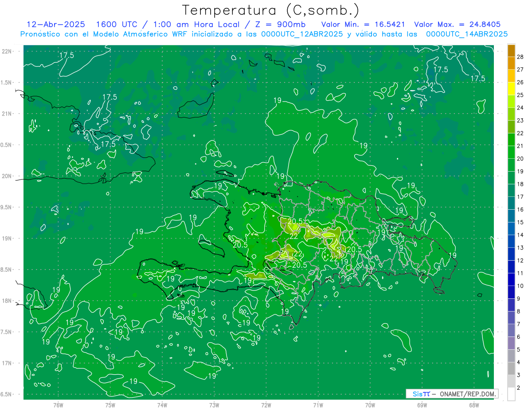Image resolution: width=532 pixels, height=411 pixels.
Task: Click the "14" label on the color scale
Action: pyautogui.click(x=520, y=235)
